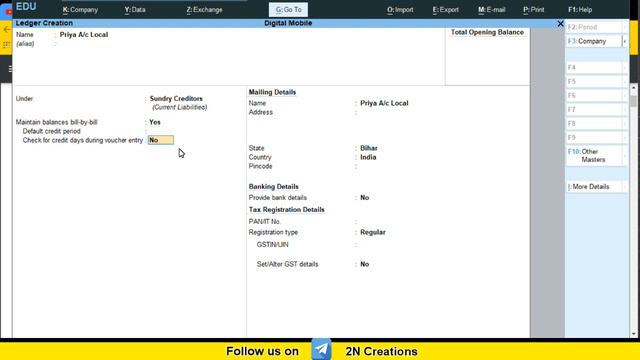Click the Total Opening Balance heading

click(x=487, y=32)
